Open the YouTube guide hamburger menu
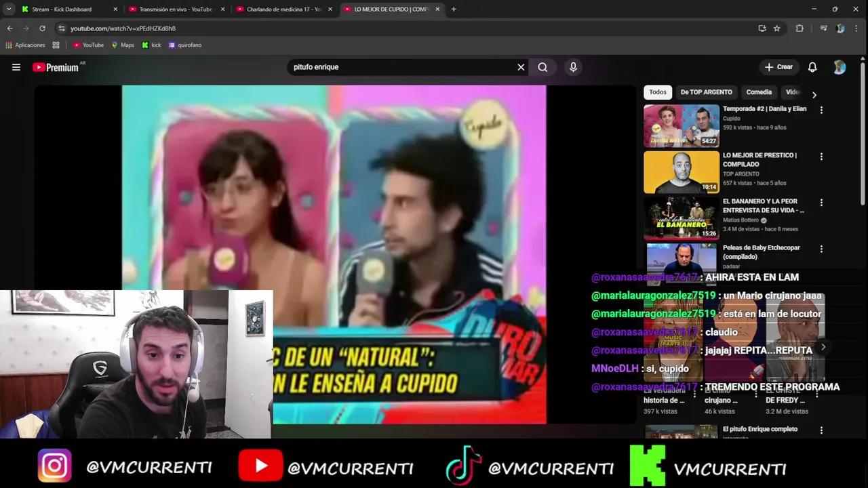 (x=16, y=67)
